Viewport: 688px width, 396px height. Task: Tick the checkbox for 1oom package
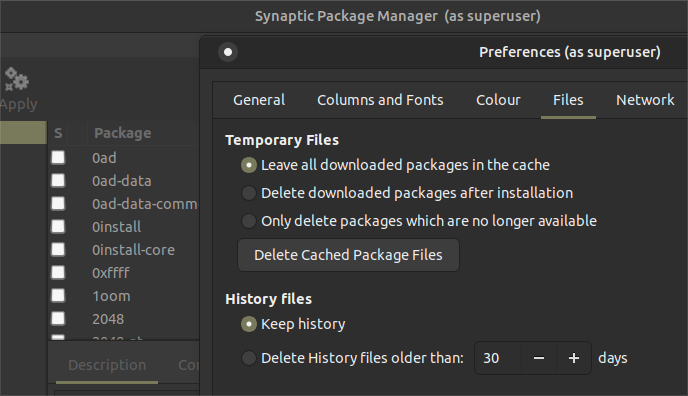tap(58, 296)
